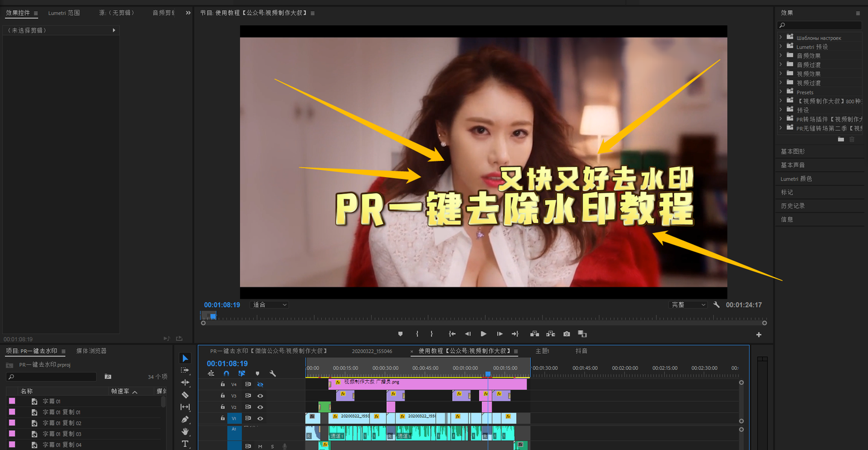Toggle V4 track visibility eye
Image resolution: width=868 pixels, height=450 pixels.
(x=260, y=384)
